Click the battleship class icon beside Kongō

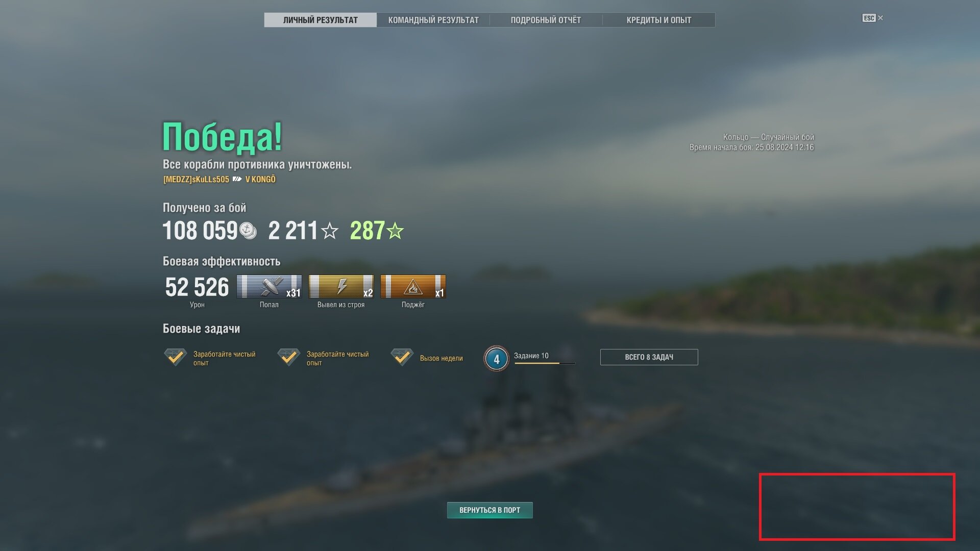[x=237, y=179]
